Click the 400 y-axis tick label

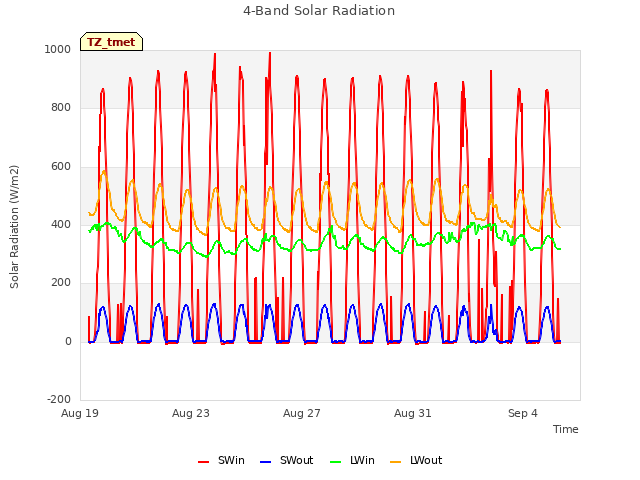tap(61, 224)
